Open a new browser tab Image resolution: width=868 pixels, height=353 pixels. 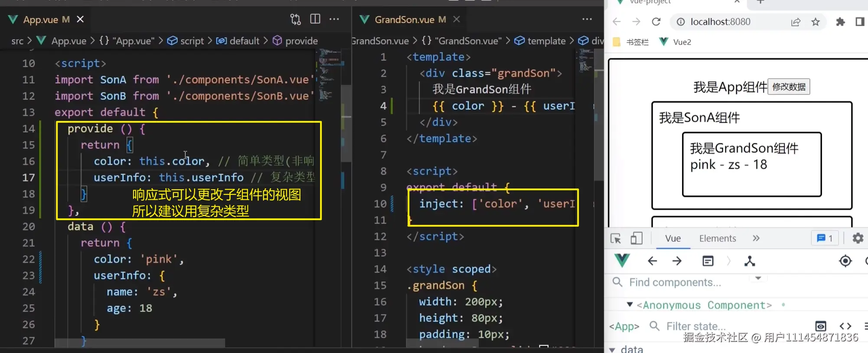760,2
